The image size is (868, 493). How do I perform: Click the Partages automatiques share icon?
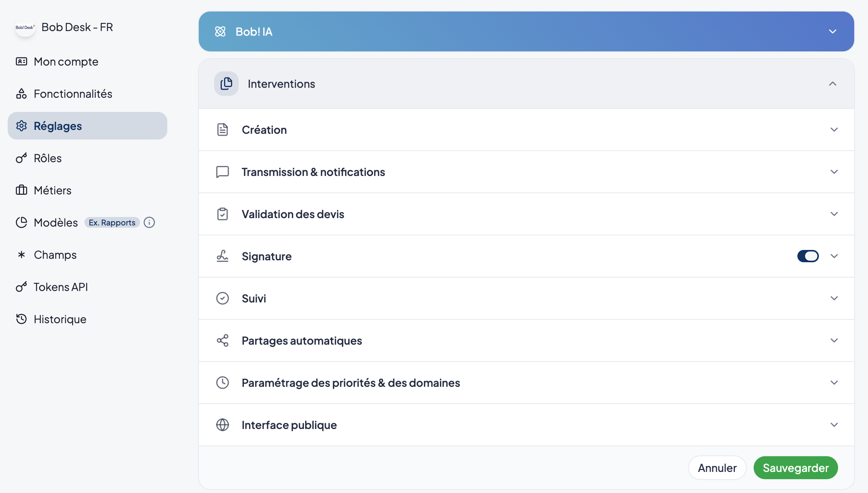coord(223,340)
